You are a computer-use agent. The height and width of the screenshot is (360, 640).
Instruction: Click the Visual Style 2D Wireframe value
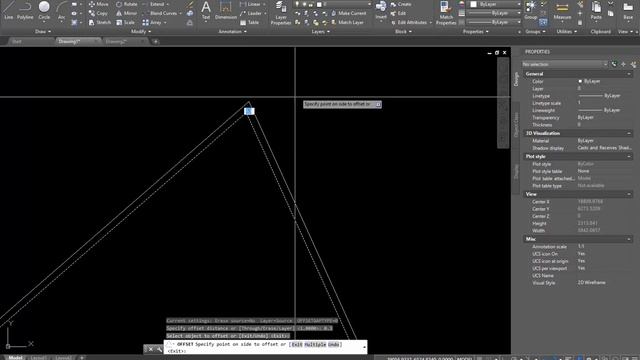(x=591, y=282)
